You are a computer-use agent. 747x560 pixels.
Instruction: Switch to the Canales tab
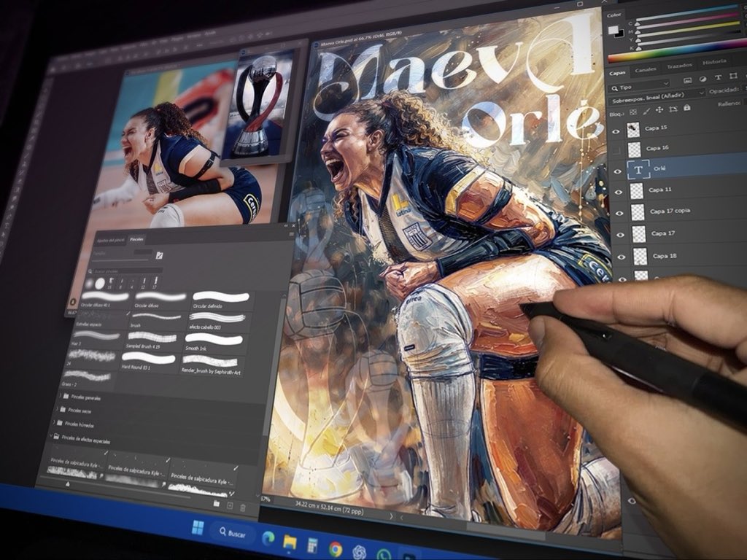coord(646,69)
